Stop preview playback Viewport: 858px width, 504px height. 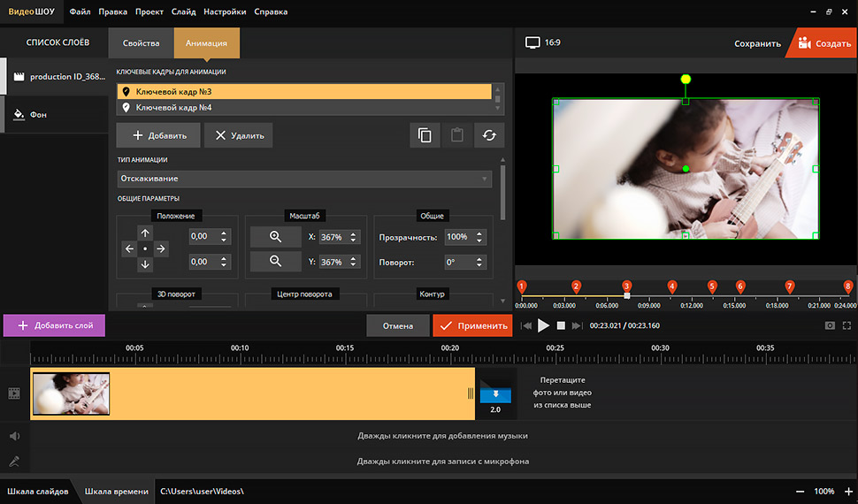point(561,325)
